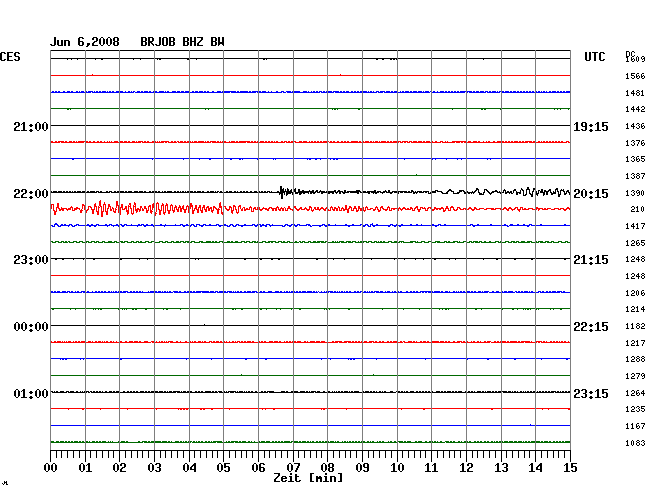
Task: Click the x-axis minute label '07'
Action: click(293, 467)
